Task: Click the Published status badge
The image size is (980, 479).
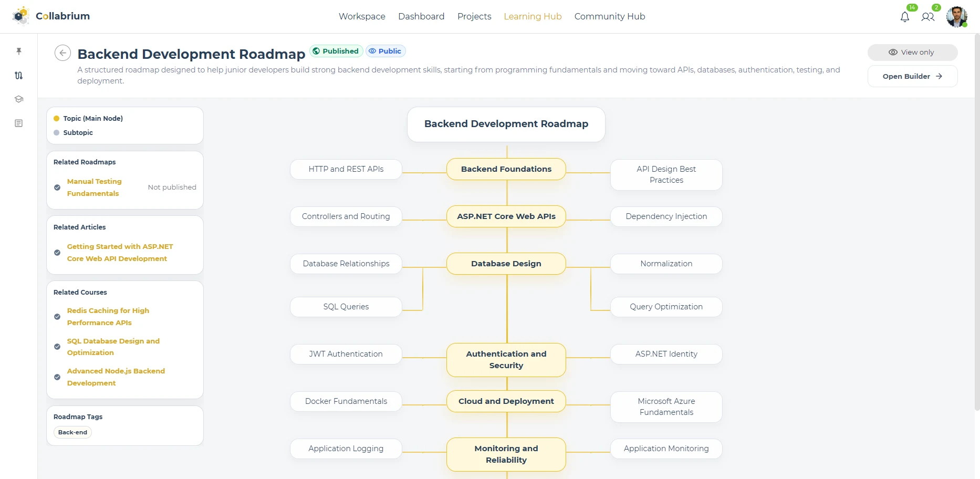Action: point(336,51)
